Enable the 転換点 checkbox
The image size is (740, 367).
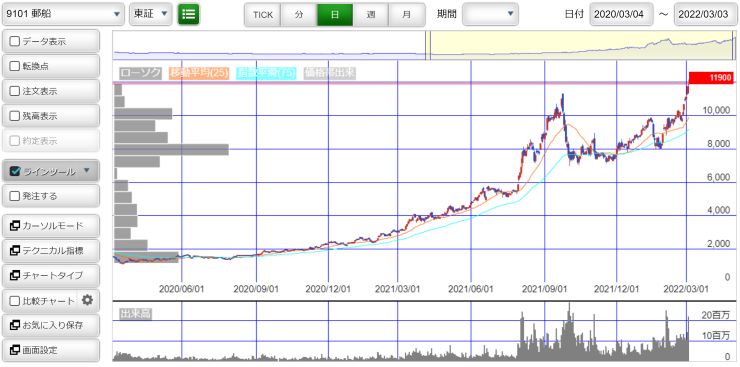coord(15,67)
